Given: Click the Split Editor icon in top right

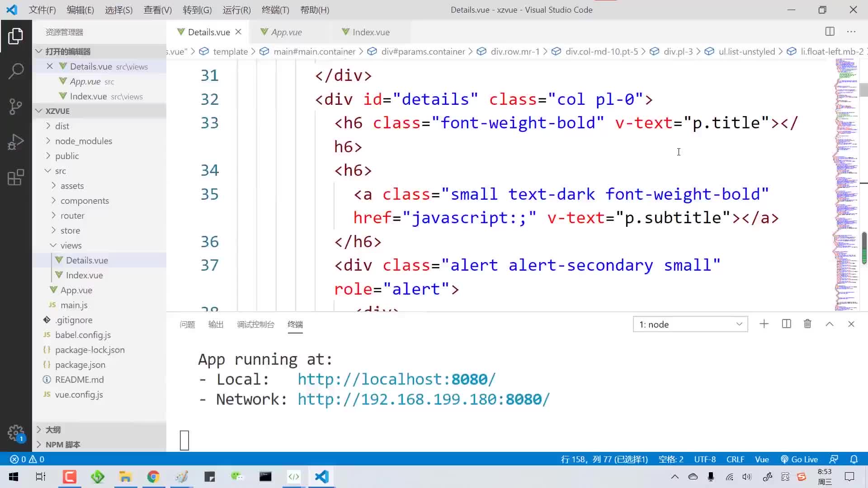Looking at the screenshot, I should pyautogui.click(x=830, y=32).
